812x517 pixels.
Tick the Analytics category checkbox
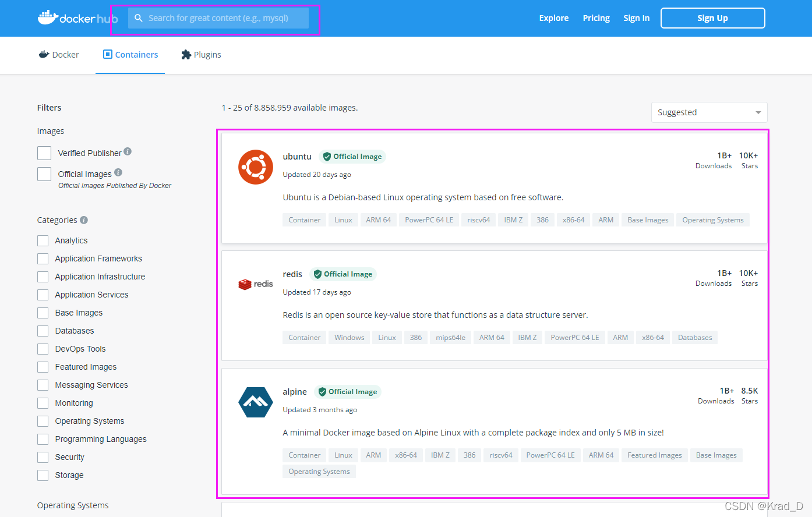pyautogui.click(x=43, y=240)
